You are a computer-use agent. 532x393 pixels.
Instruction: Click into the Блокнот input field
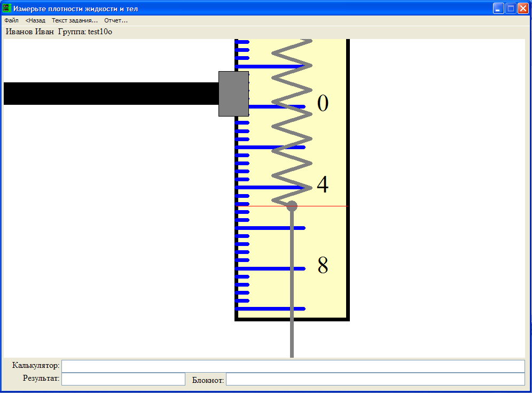(375, 379)
